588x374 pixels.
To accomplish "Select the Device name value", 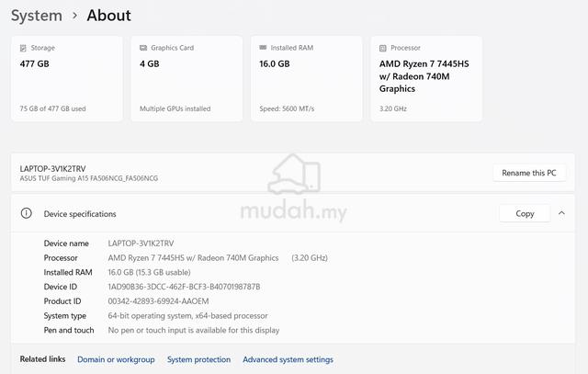I will [141, 244].
